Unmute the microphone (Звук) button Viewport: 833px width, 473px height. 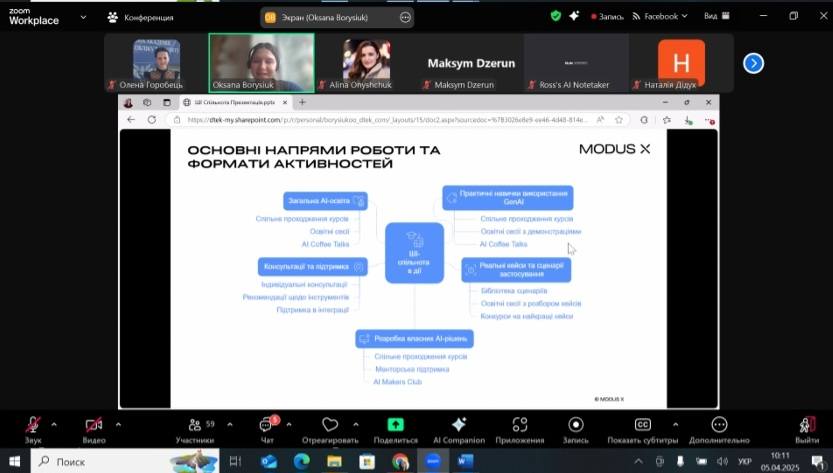pyautogui.click(x=33, y=426)
